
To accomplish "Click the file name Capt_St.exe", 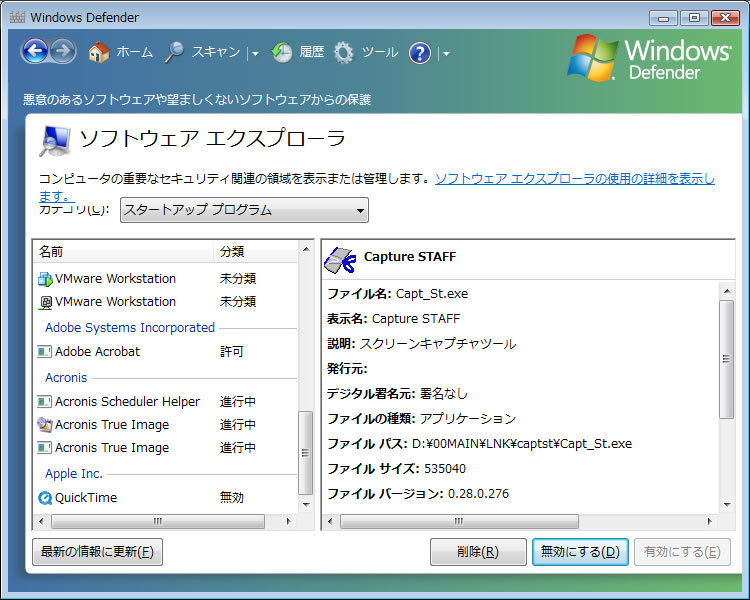I will click(x=432, y=294).
